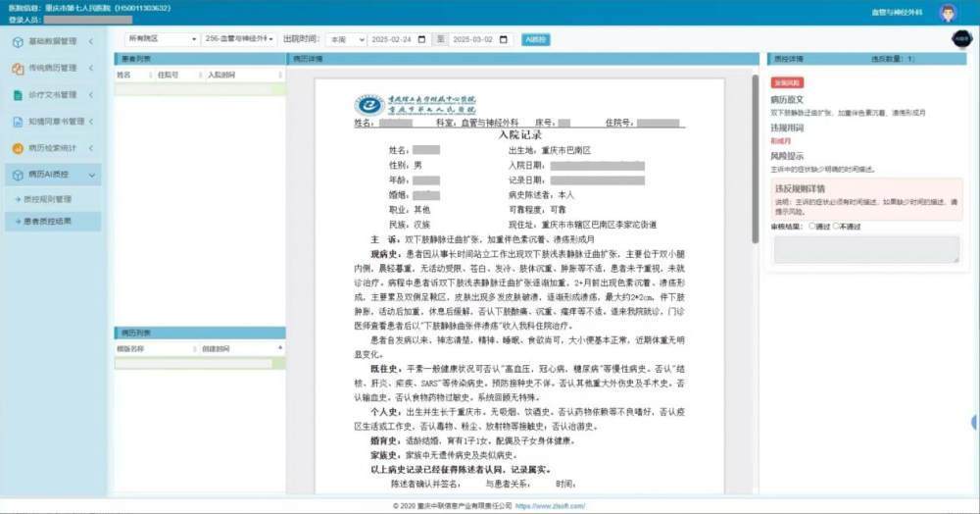Click the blue AI质控 button

click(535, 39)
